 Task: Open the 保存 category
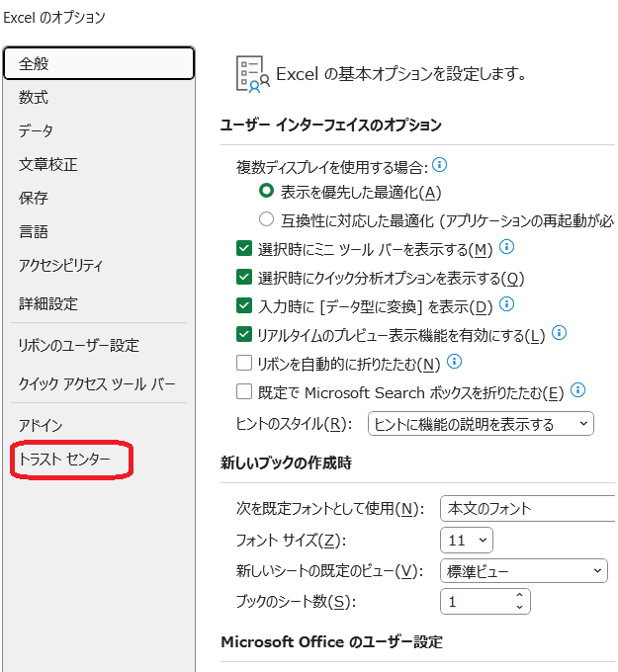[34, 198]
